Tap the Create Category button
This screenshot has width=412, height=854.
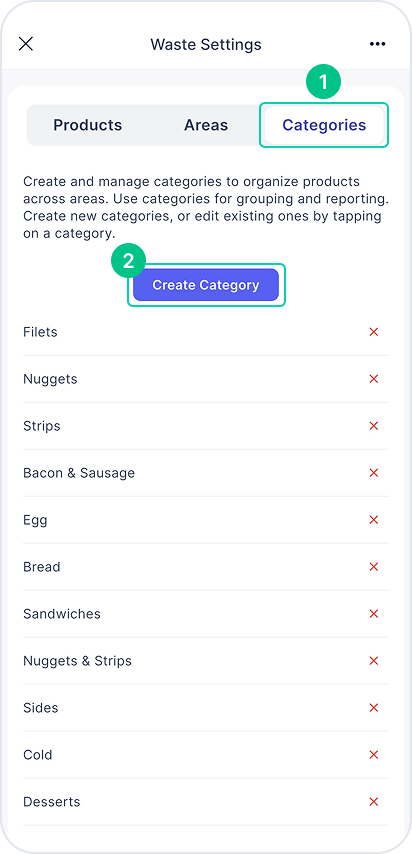point(206,285)
